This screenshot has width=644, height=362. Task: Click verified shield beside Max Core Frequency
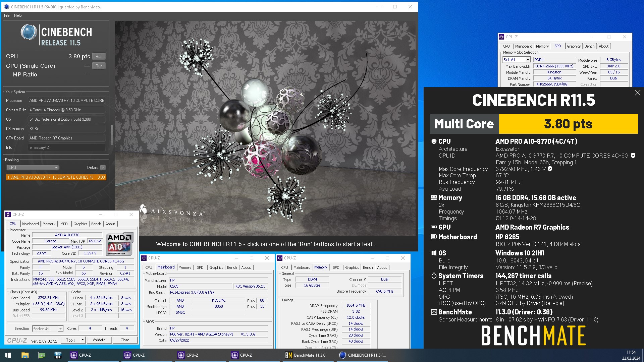pyautogui.click(x=550, y=169)
